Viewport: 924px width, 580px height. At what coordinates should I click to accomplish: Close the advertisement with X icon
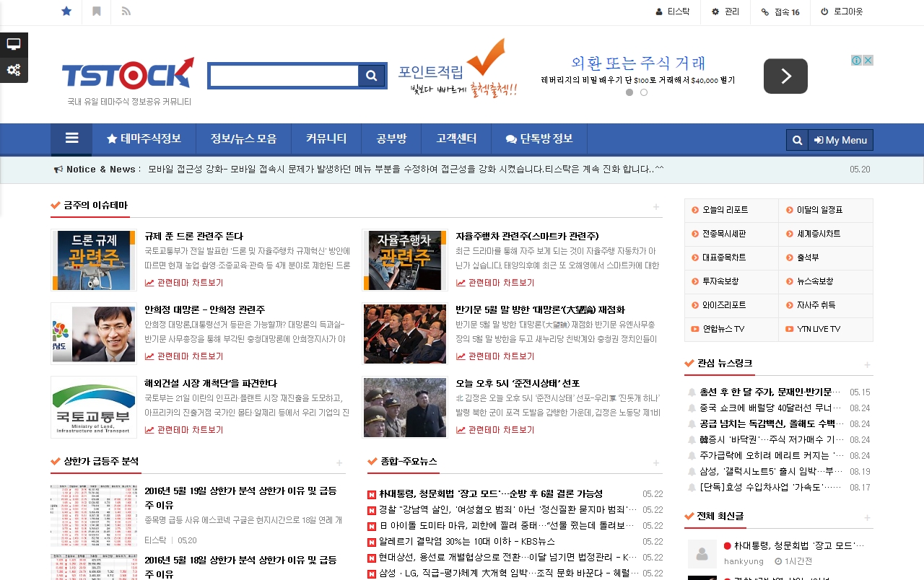tap(868, 61)
